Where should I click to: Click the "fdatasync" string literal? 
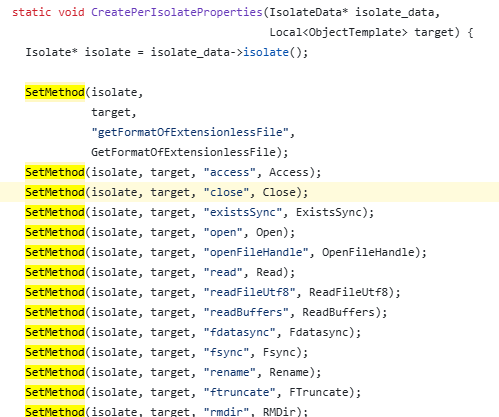[x=239, y=332]
